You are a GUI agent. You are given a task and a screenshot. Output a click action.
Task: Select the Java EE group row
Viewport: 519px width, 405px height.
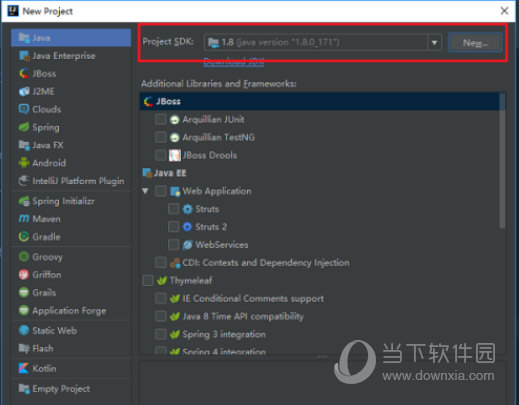[x=319, y=173]
